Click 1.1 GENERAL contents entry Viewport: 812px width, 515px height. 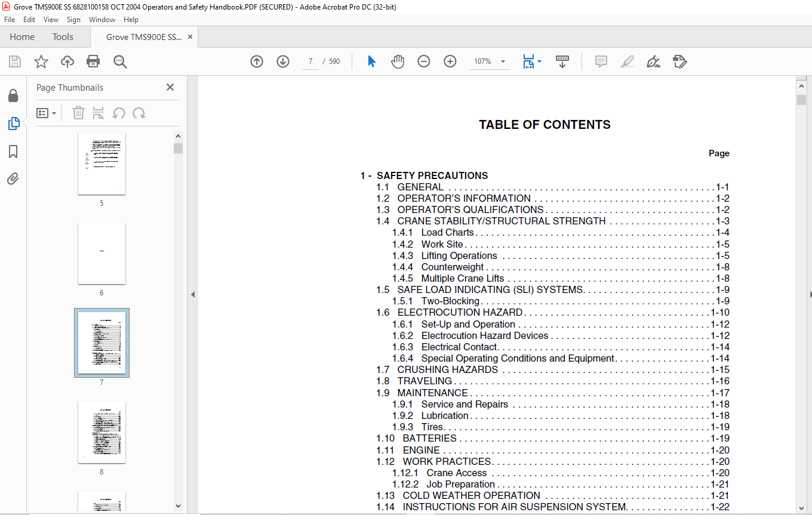coord(553,187)
